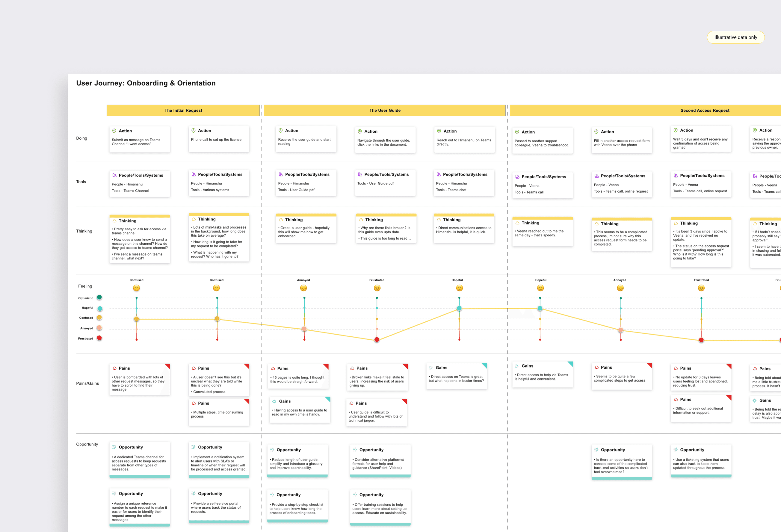Click the Pains icon on the '45 pages is quite long' card
Image resolution: width=781 pixels, height=532 pixels.
[273, 369]
